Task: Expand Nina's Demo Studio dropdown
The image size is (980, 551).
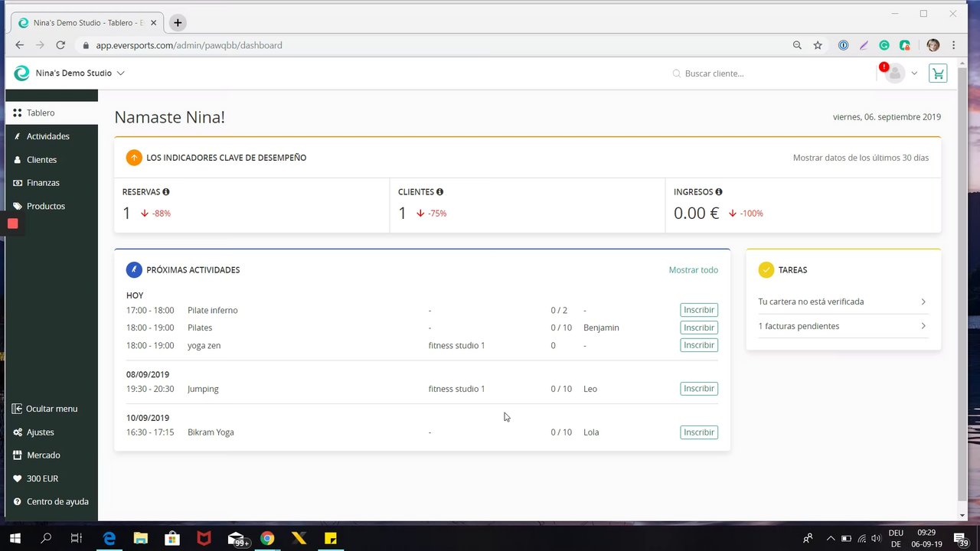Action: [80, 73]
